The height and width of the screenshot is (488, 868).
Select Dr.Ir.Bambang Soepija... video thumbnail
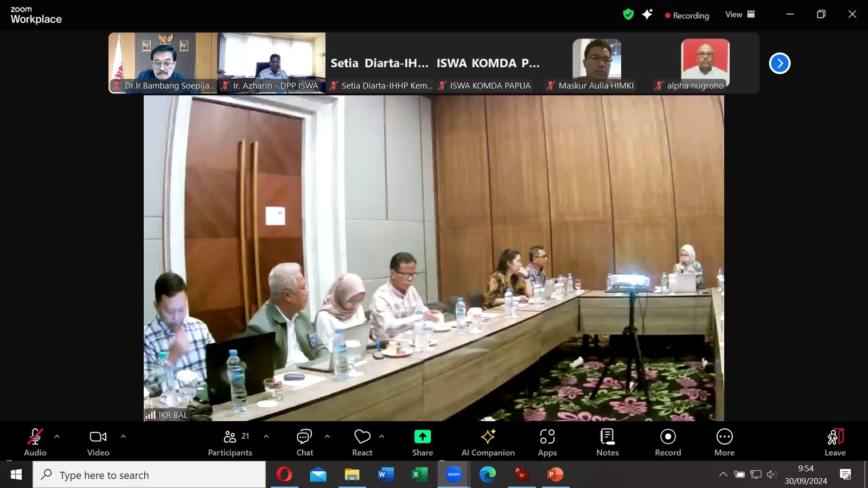[x=163, y=63]
